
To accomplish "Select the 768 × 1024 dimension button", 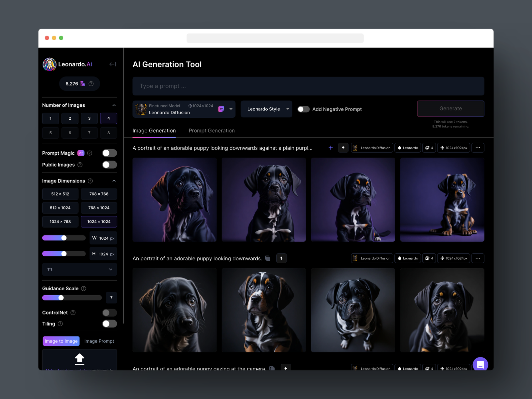I will click(99, 208).
